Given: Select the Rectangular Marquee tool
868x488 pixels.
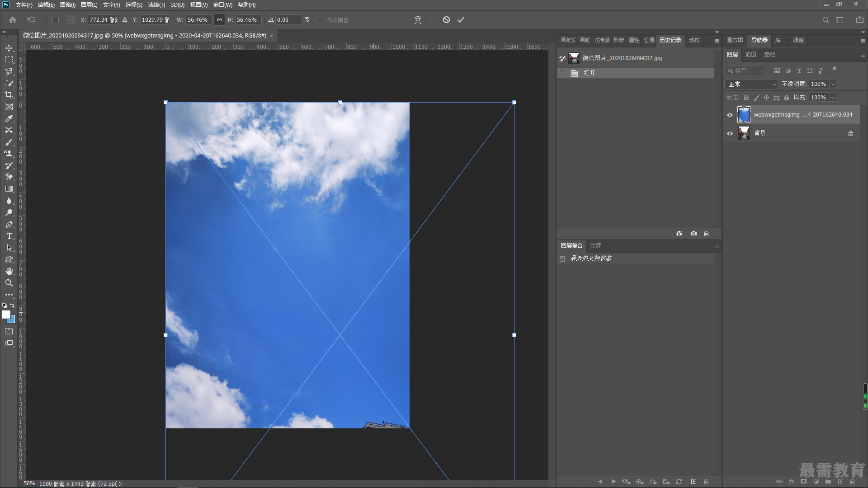Looking at the screenshot, I should tap(9, 60).
